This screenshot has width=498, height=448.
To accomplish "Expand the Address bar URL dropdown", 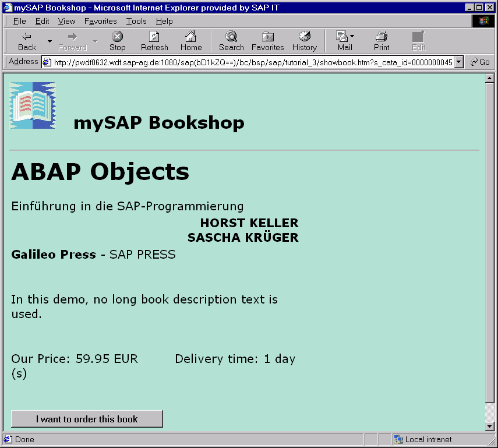I will coord(458,62).
